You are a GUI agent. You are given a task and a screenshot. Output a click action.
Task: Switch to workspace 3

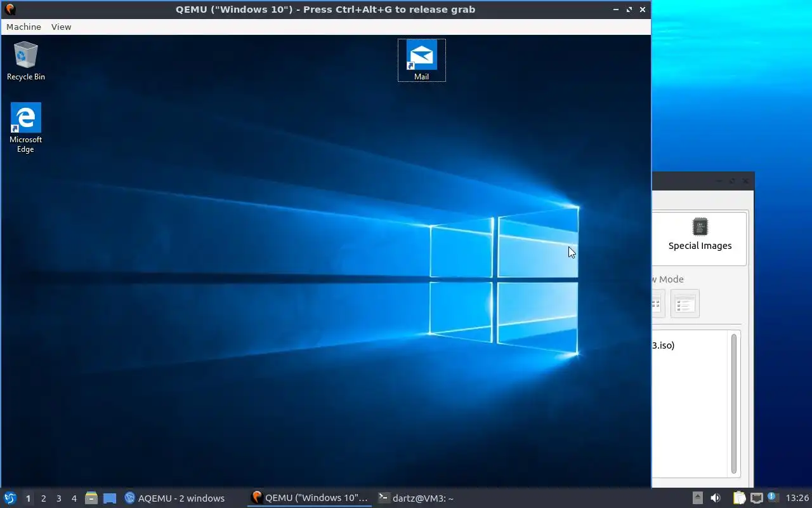pyautogui.click(x=58, y=498)
